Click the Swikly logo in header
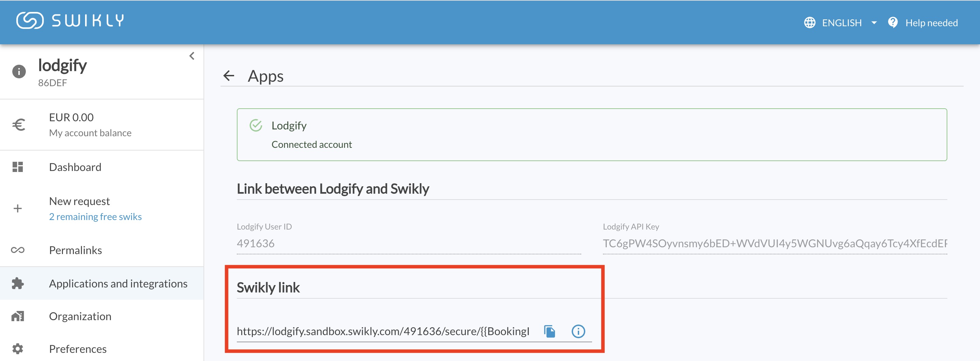Viewport: 980px width, 361px height. [70, 20]
